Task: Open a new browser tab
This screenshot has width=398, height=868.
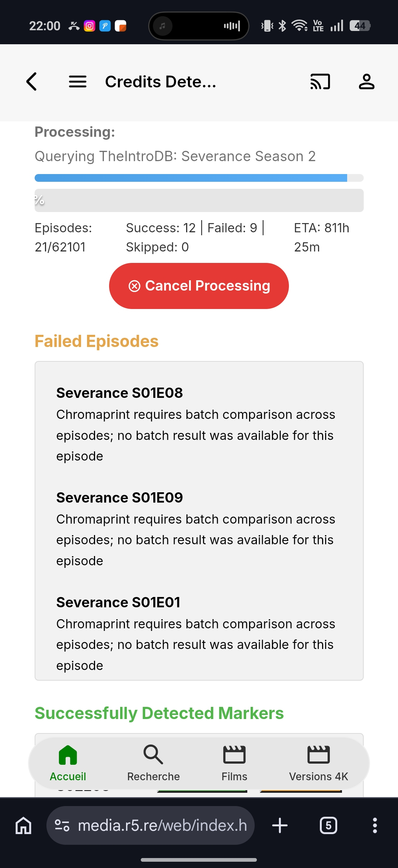Action: click(280, 825)
